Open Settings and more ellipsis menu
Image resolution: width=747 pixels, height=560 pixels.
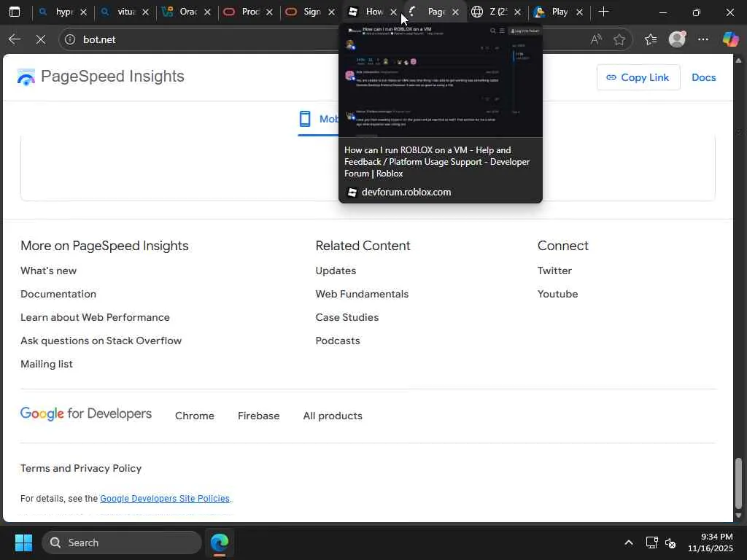pos(703,39)
